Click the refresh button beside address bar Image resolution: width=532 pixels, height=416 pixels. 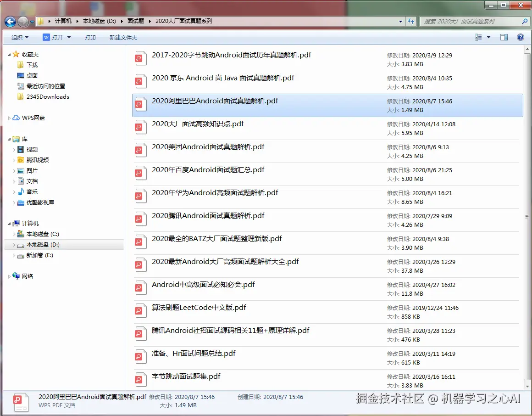coord(411,22)
